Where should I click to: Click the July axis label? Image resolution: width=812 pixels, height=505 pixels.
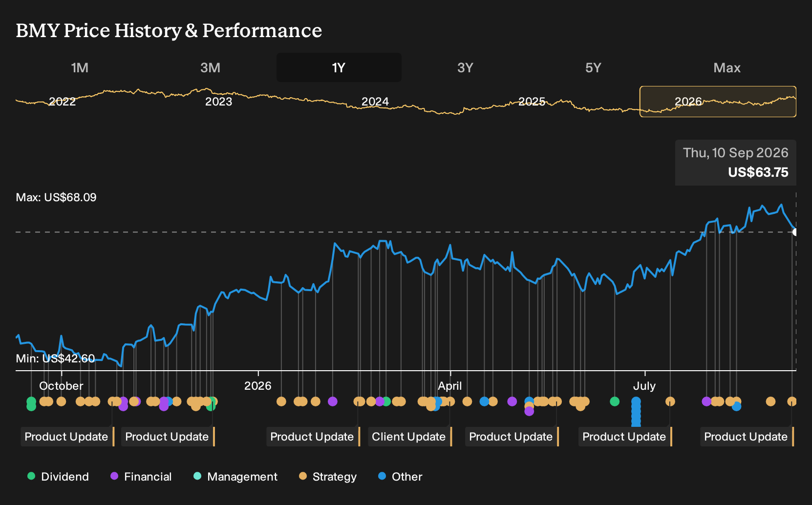tap(644, 386)
